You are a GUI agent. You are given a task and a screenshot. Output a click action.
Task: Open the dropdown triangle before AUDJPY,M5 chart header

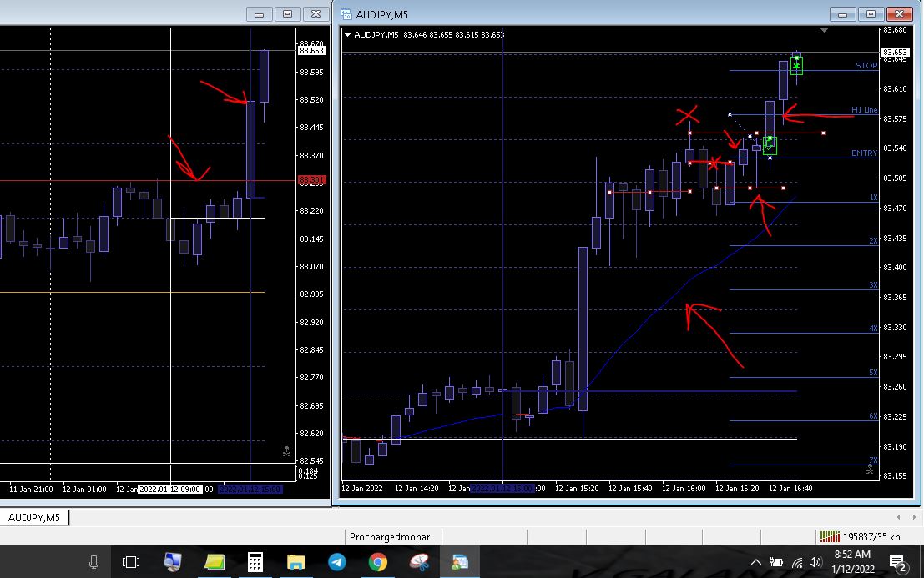point(348,35)
